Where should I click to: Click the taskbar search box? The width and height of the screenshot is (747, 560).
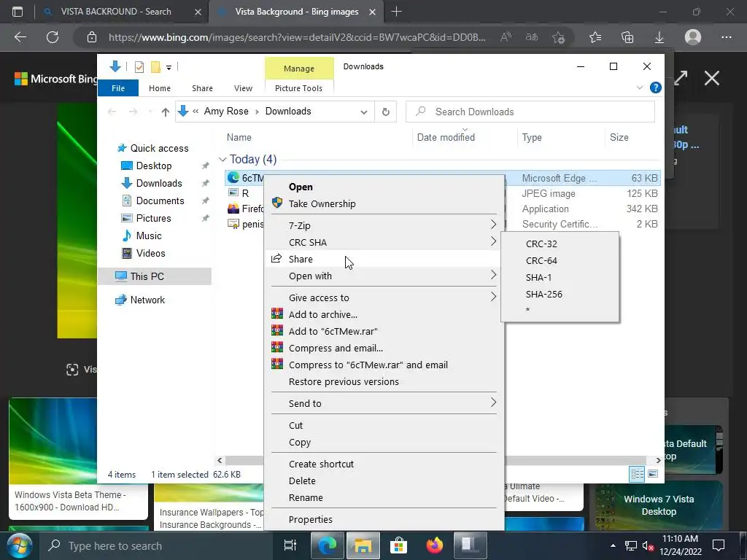(158, 545)
